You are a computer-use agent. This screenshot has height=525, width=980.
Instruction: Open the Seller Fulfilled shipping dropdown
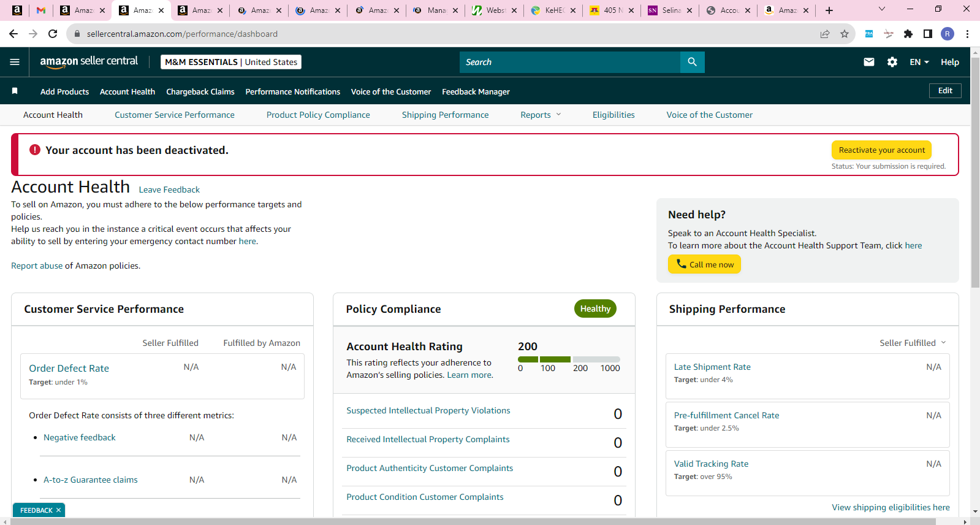913,343
